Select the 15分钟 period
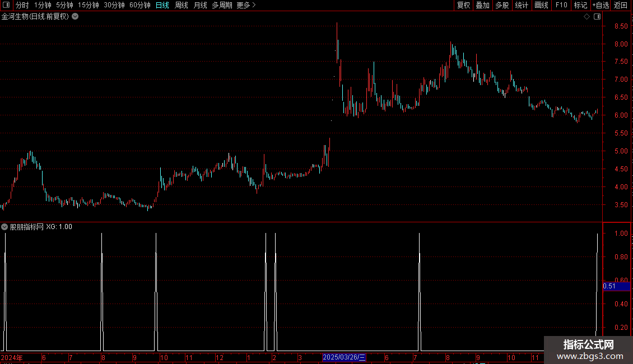This screenshot has height=364, width=633. point(89,5)
